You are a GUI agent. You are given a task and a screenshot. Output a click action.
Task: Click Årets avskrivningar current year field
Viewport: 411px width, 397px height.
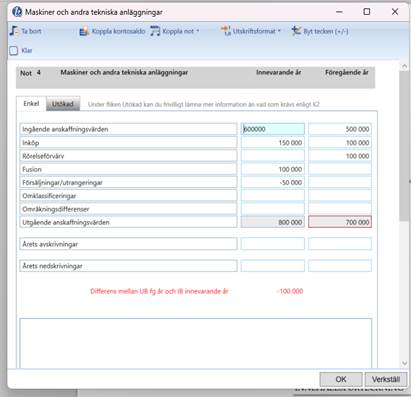coord(273,244)
